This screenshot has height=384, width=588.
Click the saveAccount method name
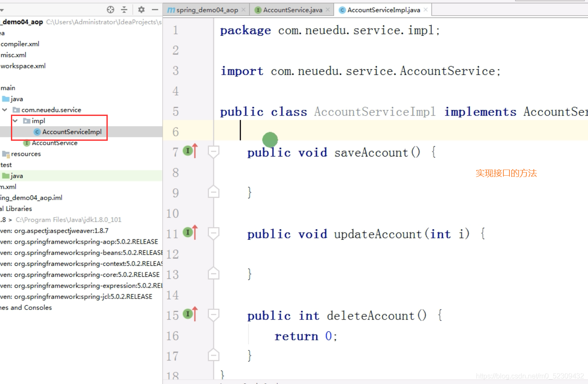pyautogui.click(x=371, y=153)
